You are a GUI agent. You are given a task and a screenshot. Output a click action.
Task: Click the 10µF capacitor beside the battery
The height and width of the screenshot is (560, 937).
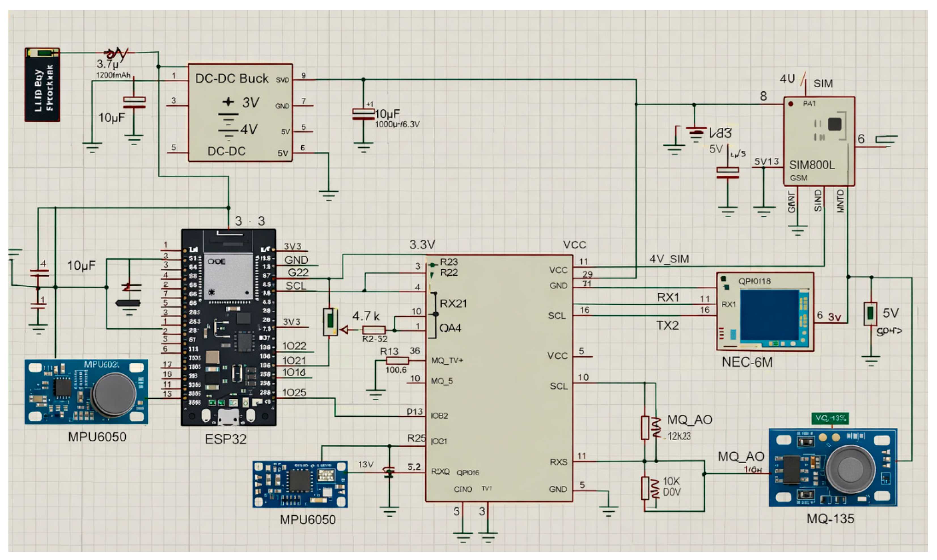(x=134, y=102)
